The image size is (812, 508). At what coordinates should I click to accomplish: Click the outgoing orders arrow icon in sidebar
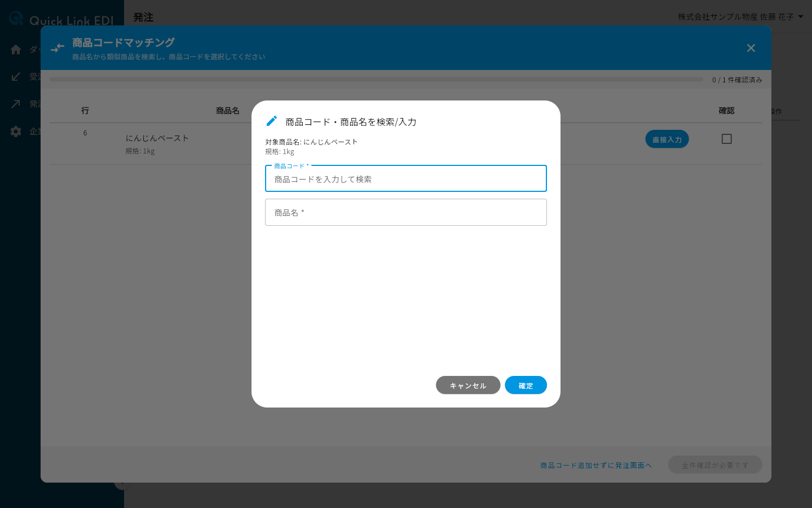[x=16, y=104]
